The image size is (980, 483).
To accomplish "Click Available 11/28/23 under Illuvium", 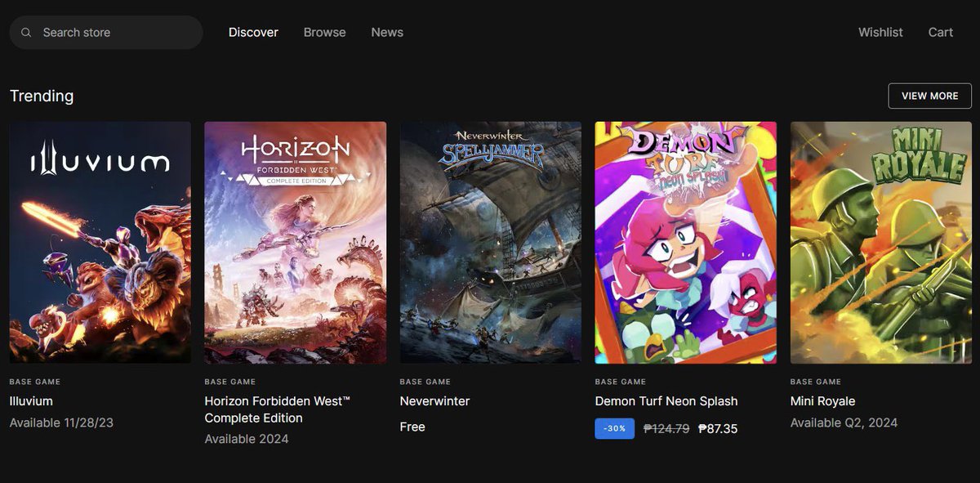I will 63,423.
